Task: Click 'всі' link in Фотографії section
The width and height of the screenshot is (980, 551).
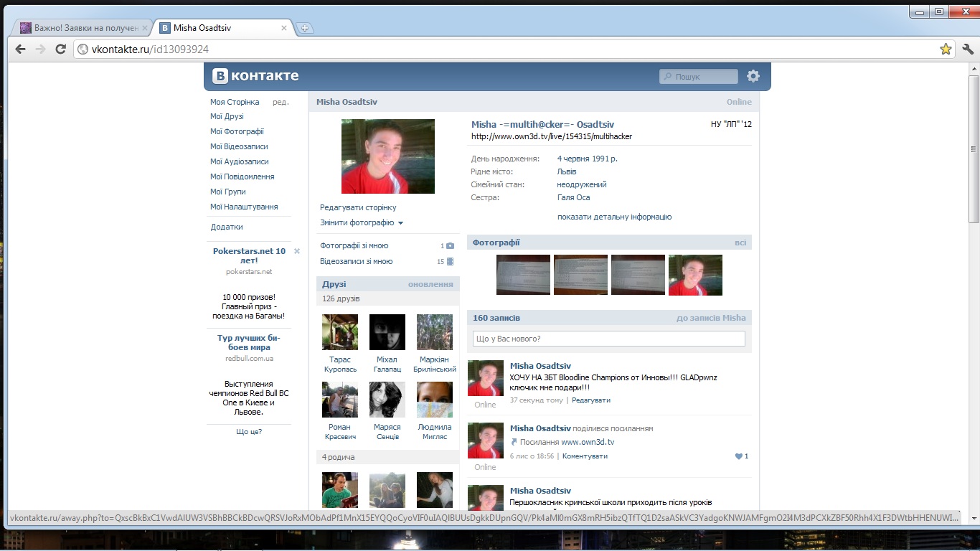Action: point(740,242)
